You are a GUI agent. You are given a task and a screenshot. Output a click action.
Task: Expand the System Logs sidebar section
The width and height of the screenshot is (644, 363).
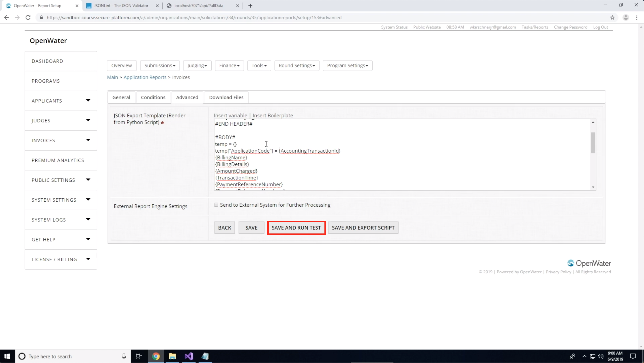click(88, 219)
